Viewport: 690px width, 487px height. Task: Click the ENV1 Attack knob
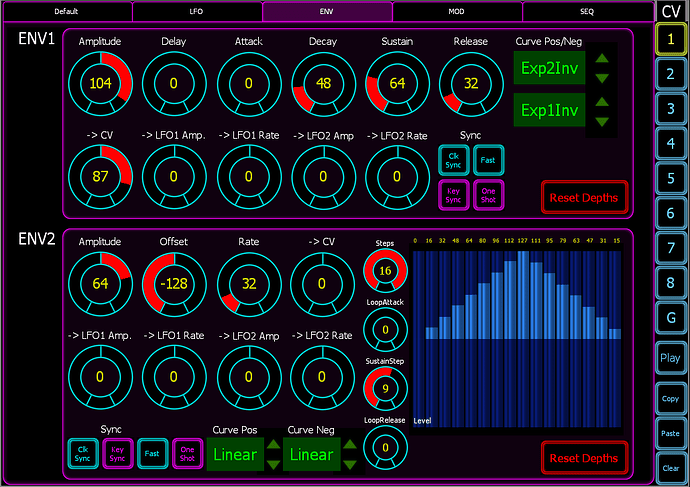pos(249,84)
